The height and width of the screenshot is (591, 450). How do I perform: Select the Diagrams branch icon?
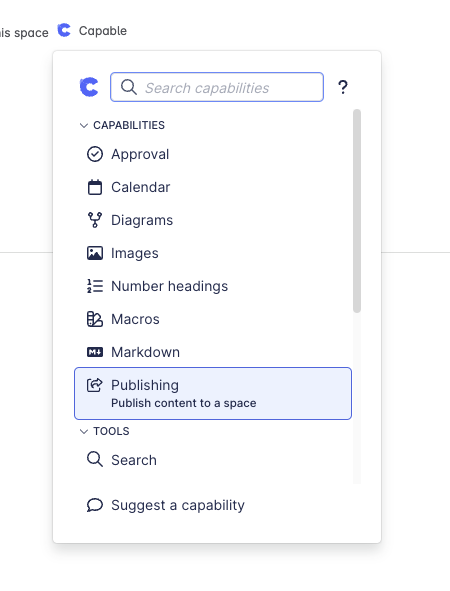tap(95, 220)
